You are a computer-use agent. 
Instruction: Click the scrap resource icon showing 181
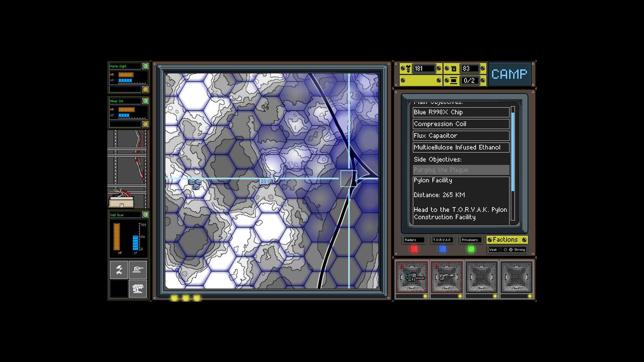tap(408, 68)
